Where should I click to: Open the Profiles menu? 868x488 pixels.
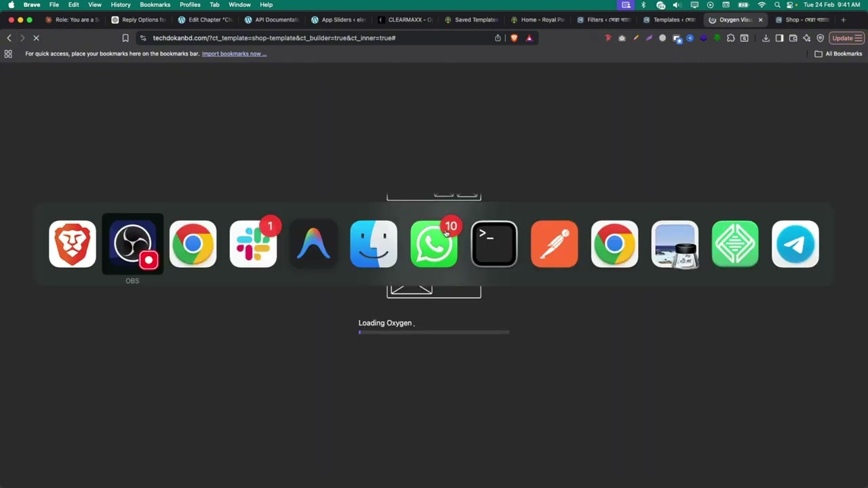point(190,5)
